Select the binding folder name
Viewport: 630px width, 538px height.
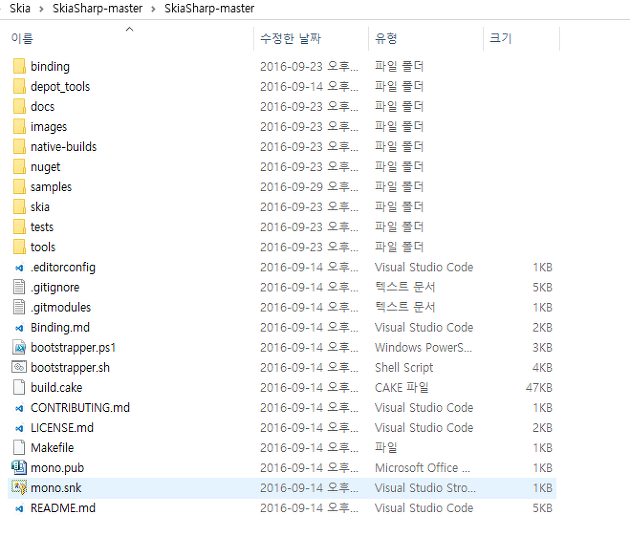coord(50,67)
